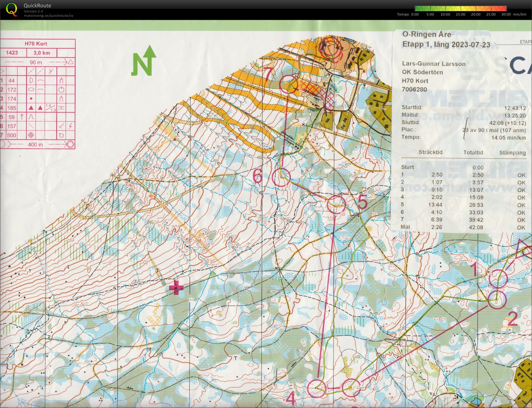This screenshot has height=408, width=532.
Task: Select control circle 7 on the map
Action: (x=288, y=84)
